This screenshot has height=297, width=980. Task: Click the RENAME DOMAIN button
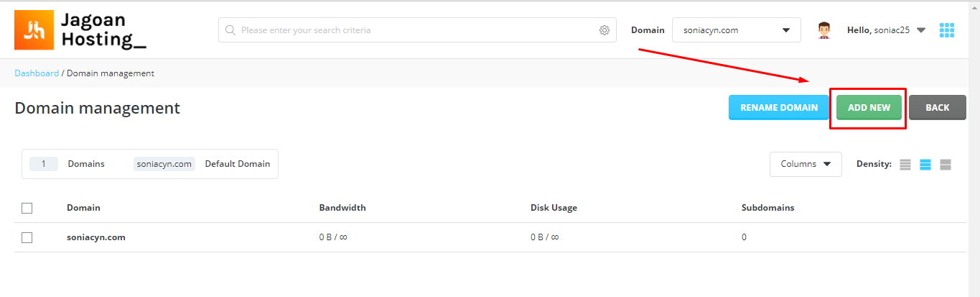point(779,108)
